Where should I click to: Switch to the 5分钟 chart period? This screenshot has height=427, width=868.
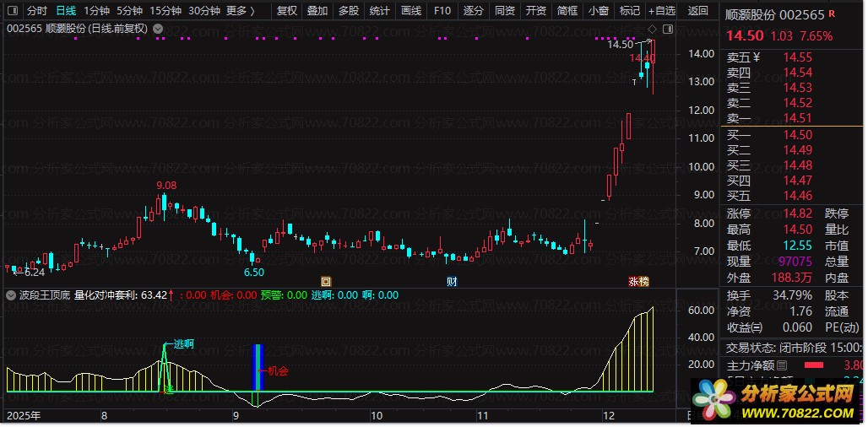pos(129,10)
